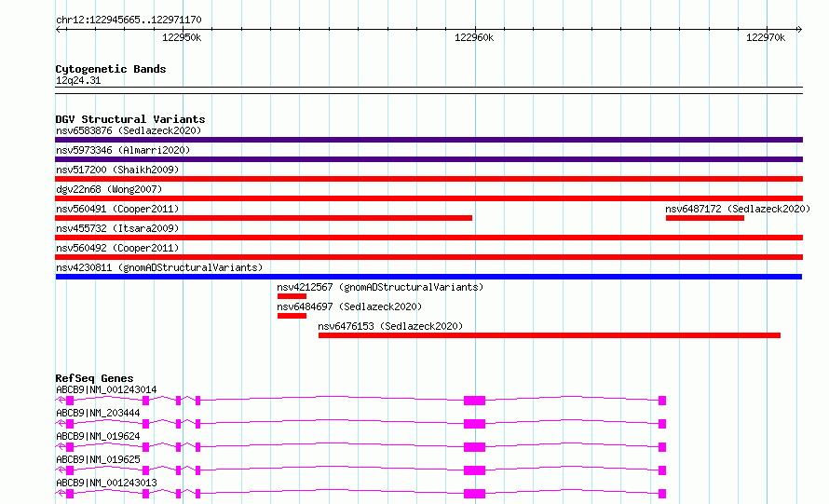Click the 122970k ruler tick label
Screen dimensions: 829x504
point(766,37)
